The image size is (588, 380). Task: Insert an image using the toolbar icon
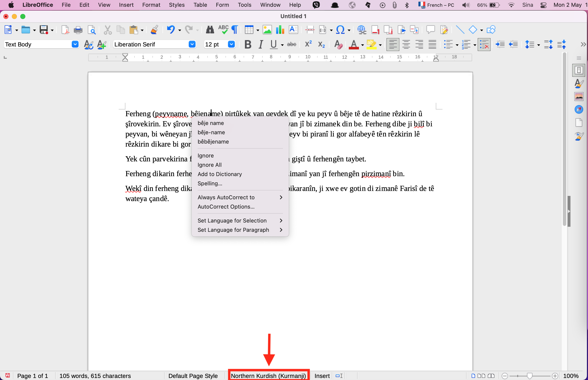pyautogui.click(x=267, y=30)
